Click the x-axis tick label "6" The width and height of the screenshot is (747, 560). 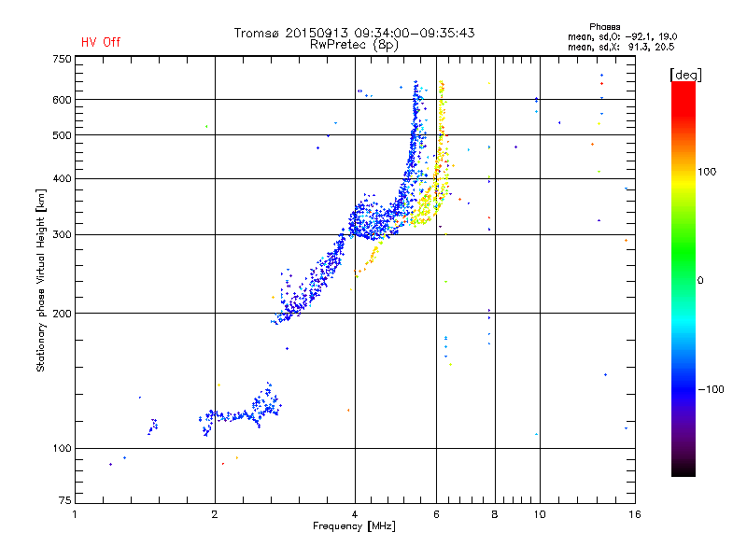[x=436, y=514]
